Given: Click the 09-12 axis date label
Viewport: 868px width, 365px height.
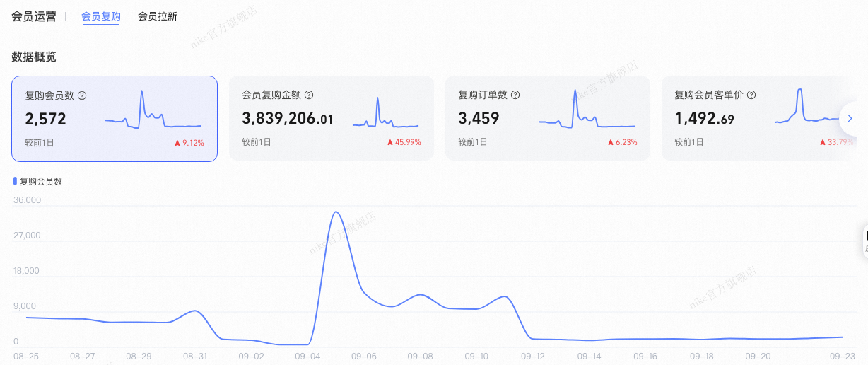Looking at the screenshot, I should pos(532,357).
